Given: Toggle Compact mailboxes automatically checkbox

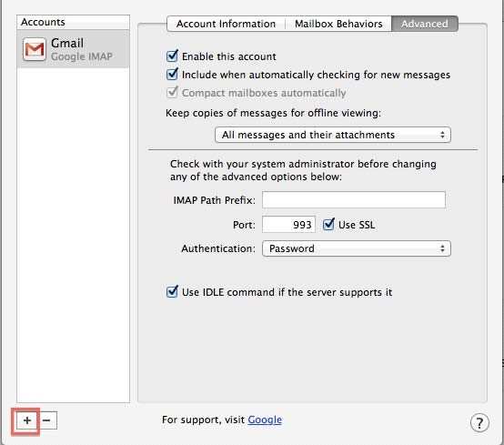Looking at the screenshot, I should point(172,93).
